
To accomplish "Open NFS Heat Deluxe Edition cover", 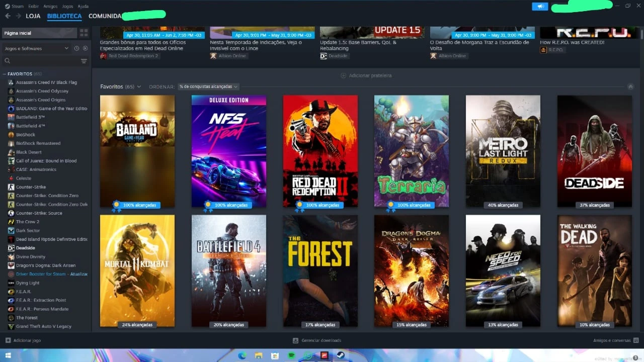I will coord(229,151).
